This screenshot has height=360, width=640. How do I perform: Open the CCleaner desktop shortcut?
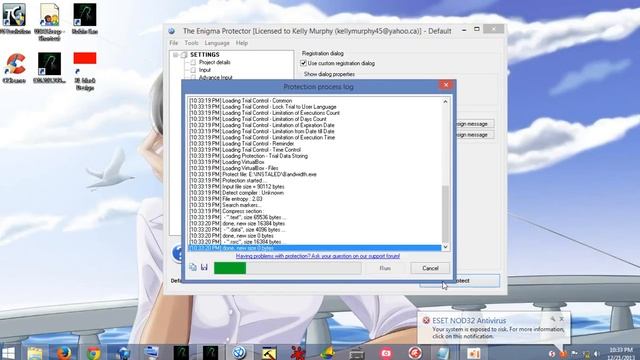[x=15, y=68]
